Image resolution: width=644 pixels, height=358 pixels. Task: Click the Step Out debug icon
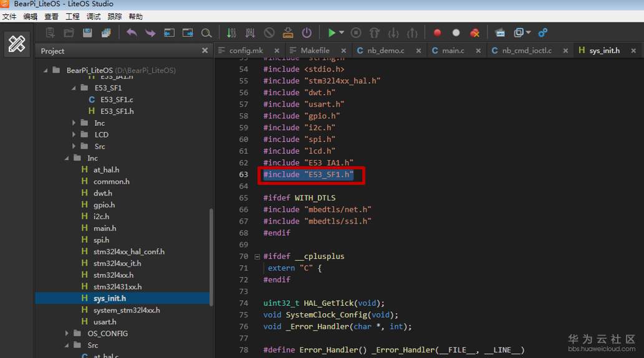[x=412, y=33]
